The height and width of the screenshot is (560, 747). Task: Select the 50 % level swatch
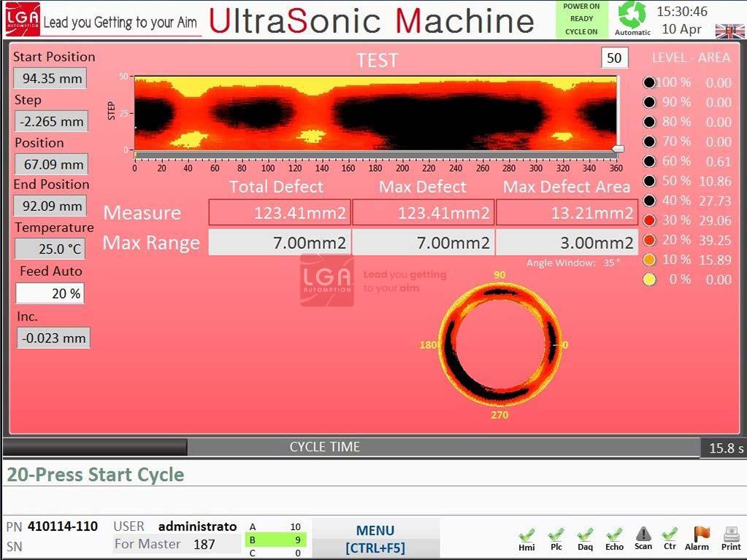click(x=649, y=181)
